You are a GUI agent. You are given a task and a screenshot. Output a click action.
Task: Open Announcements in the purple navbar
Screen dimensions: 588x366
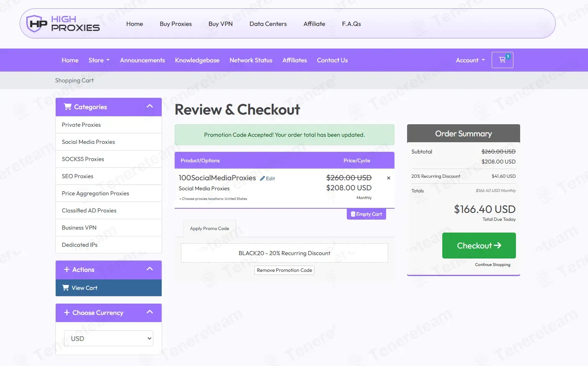tap(142, 60)
